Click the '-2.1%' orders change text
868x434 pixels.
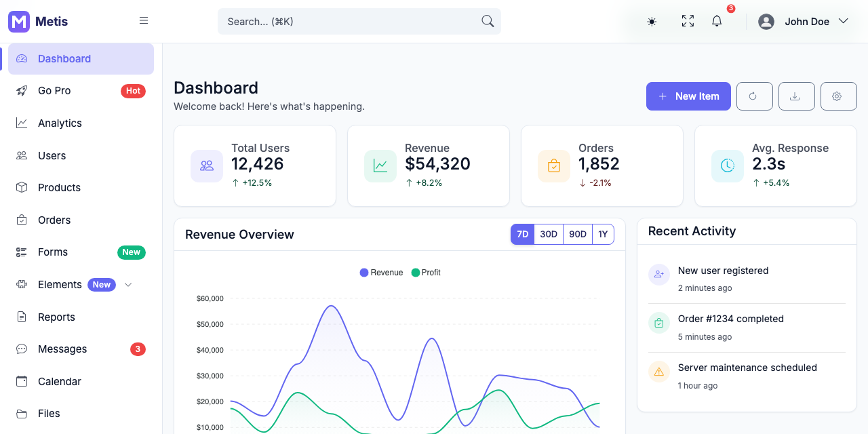(600, 183)
